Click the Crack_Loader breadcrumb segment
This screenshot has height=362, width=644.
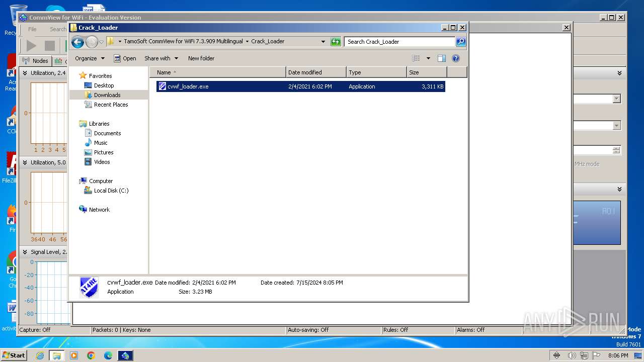268,42
